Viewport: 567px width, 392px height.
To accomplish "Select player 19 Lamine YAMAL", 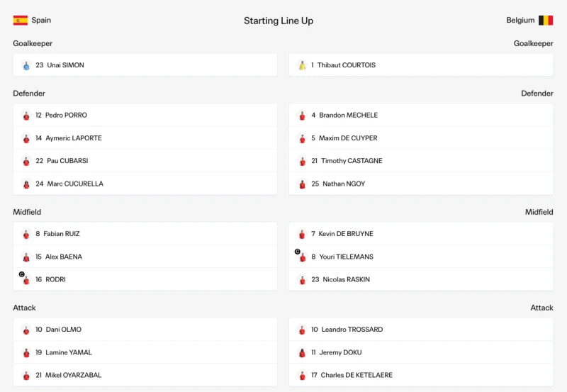I will (x=145, y=352).
